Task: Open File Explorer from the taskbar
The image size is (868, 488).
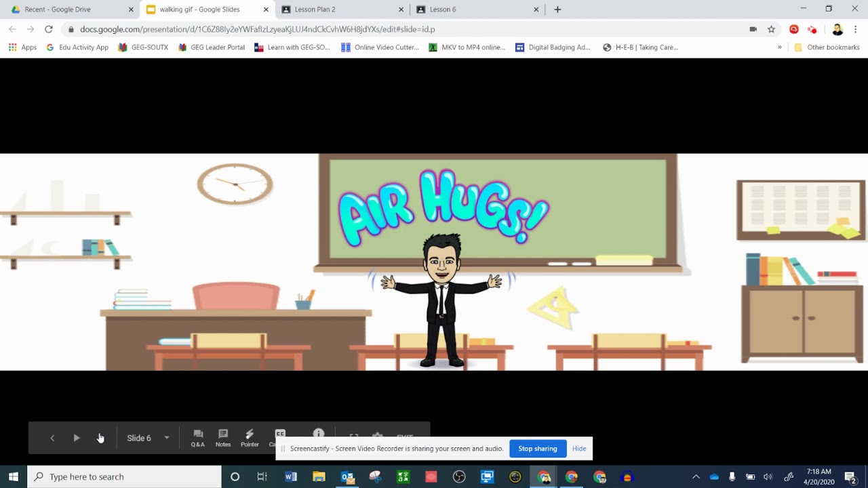Action: click(319, 476)
